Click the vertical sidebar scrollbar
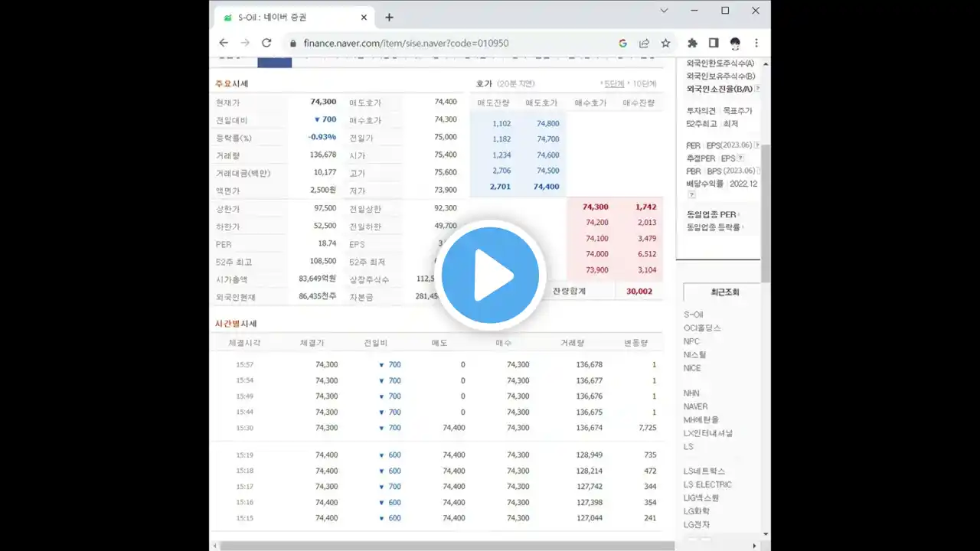Screen dimensions: 980x551 click(x=766, y=213)
